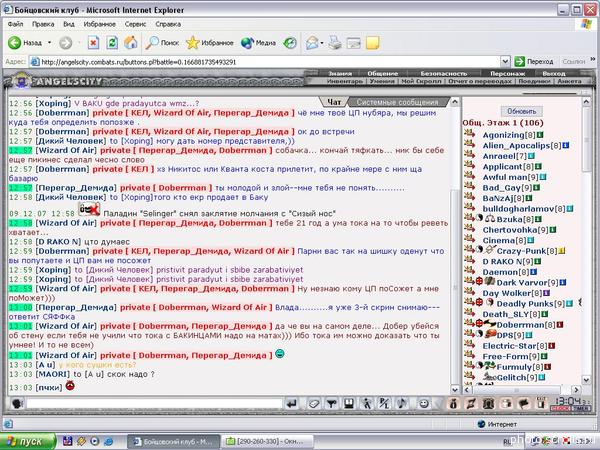Screen dimensions: 600x450
Task: Click the IE Back arrow icon
Action: (15, 42)
